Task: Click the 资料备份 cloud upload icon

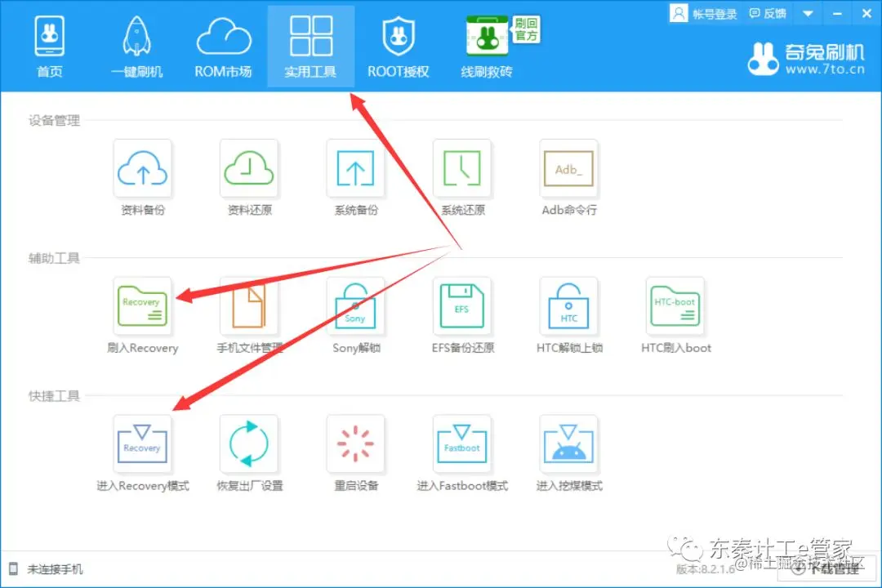Action: 142,167
